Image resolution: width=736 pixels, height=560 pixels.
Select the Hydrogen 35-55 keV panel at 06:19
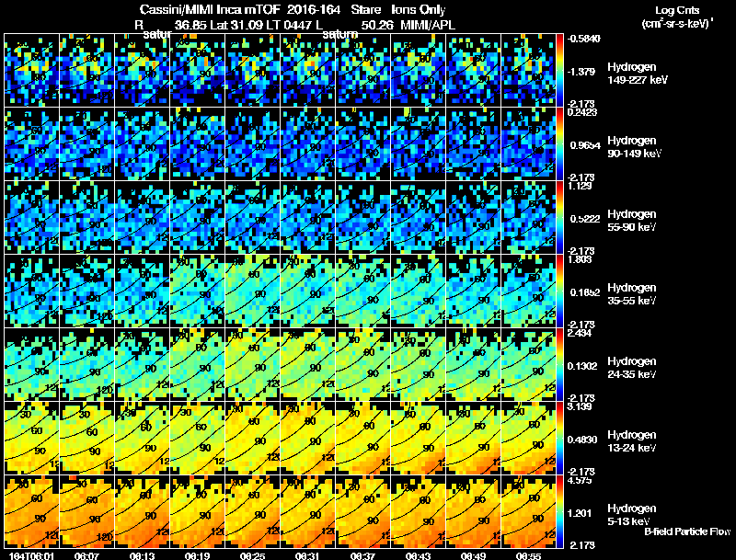pyautogui.click(x=197, y=291)
